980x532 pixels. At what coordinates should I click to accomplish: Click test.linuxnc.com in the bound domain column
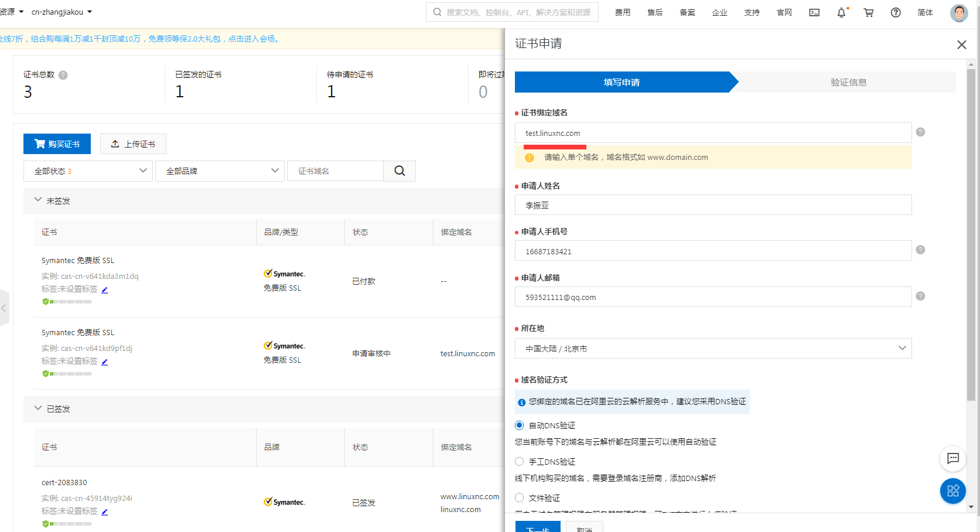(467, 354)
